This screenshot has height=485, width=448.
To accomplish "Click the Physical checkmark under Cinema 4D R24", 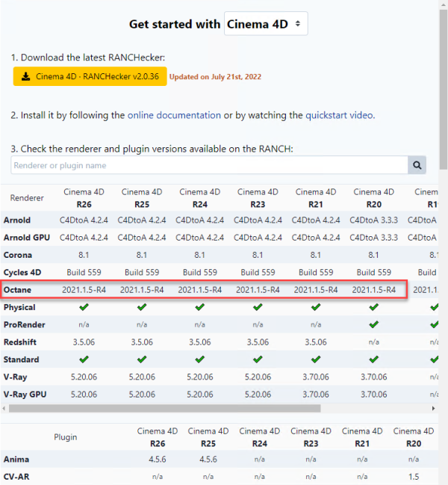I will pyautogui.click(x=199, y=307).
